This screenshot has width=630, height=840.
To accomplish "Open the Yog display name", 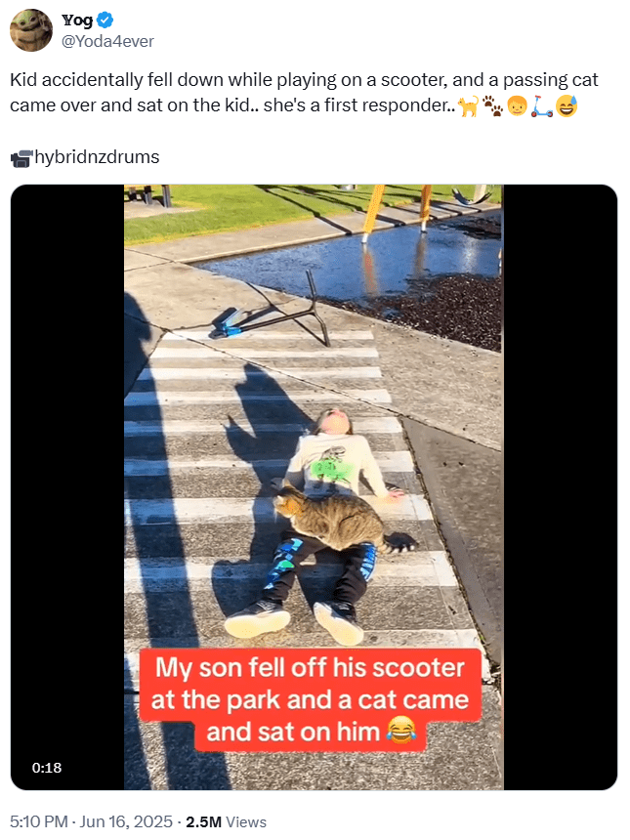I will [77, 21].
